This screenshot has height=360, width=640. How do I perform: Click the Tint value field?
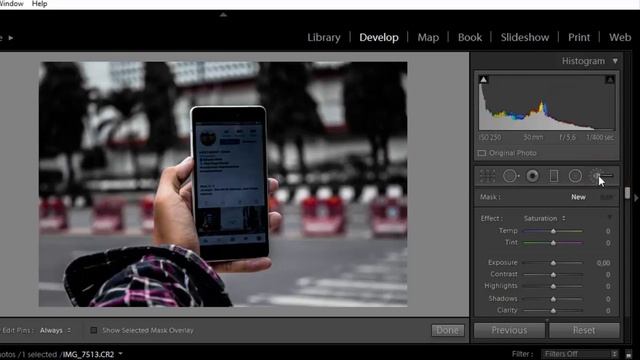608,243
